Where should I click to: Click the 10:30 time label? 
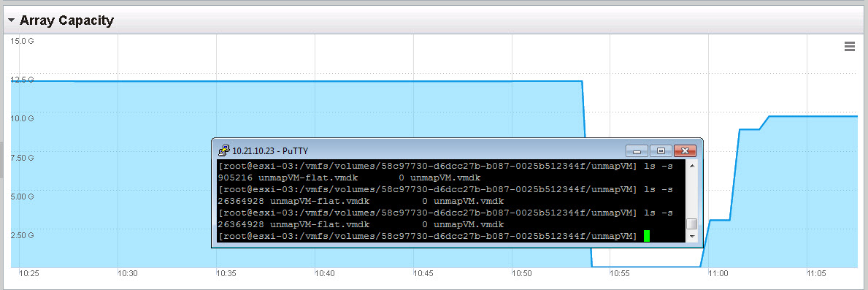pyautogui.click(x=127, y=273)
